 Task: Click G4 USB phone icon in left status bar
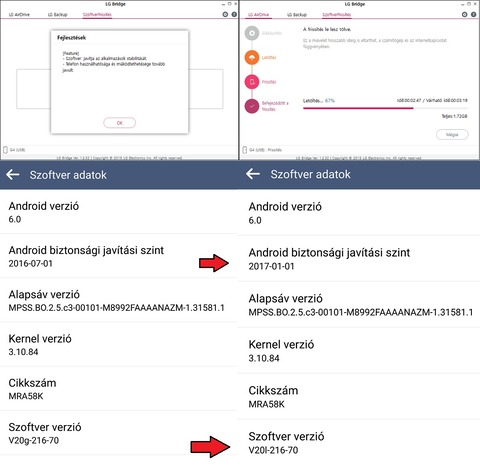point(5,150)
